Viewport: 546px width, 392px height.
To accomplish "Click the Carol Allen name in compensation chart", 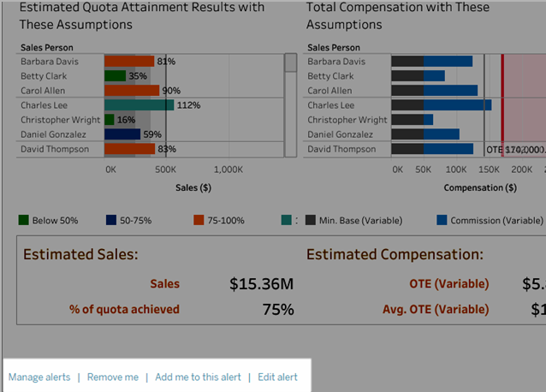I will [329, 91].
